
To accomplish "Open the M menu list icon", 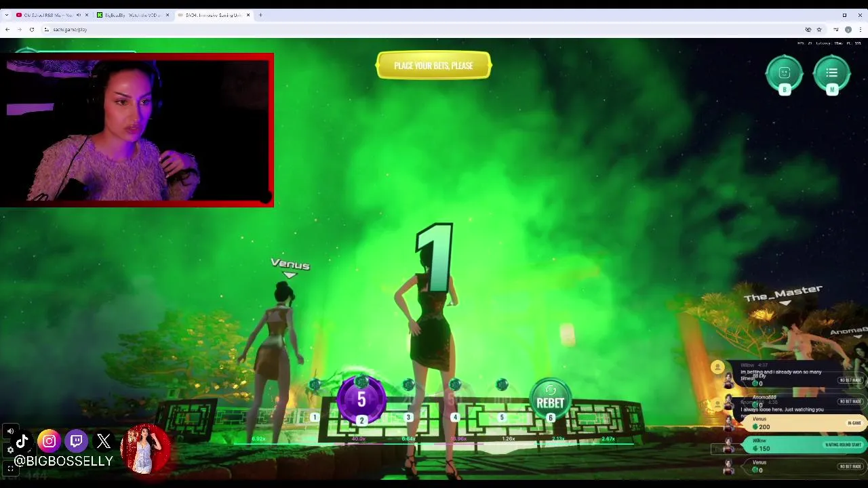I will [x=832, y=74].
